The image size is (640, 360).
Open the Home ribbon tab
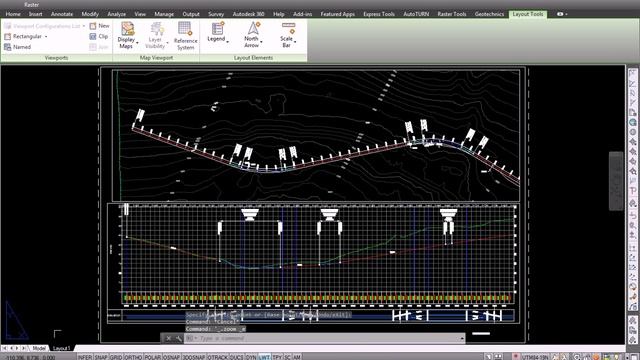click(13, 14)
